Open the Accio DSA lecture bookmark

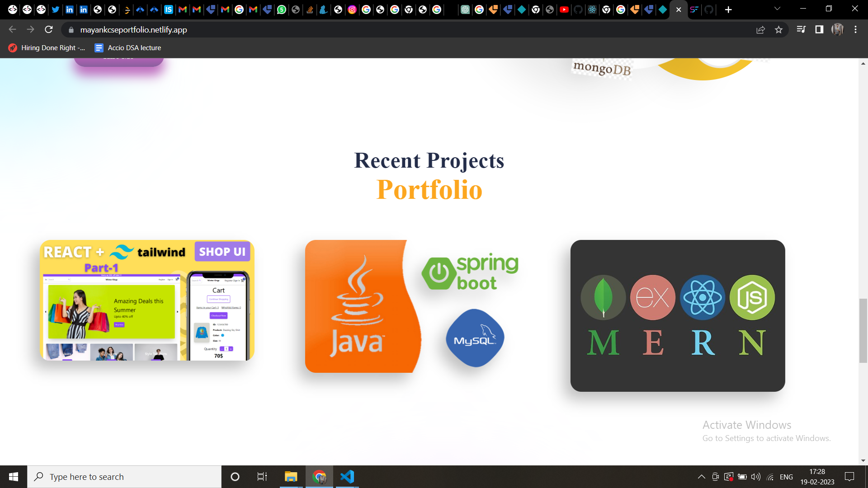(x=128, y=47)
